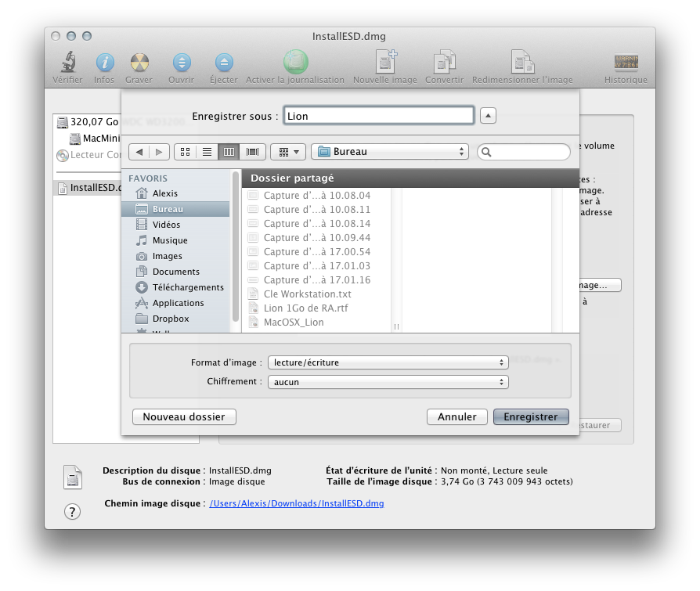Open the Format d'image dropdown
700x591 pixels.
[x=388, y=362]
